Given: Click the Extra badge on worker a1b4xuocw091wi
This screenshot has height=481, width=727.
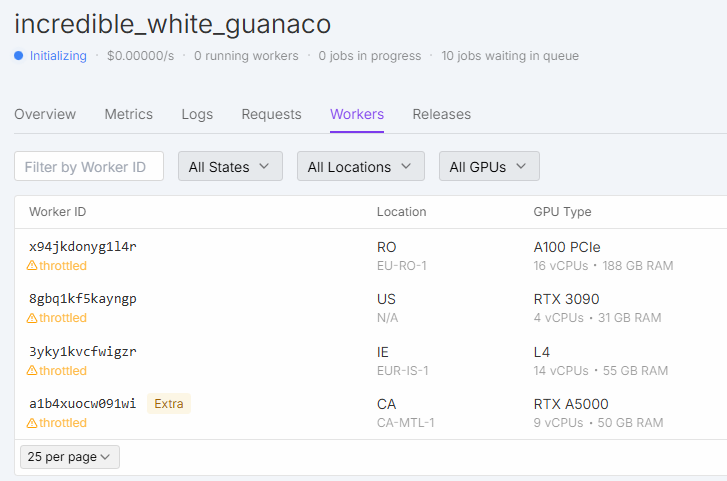Looking at the screenshot, I should tap(169, 404).
